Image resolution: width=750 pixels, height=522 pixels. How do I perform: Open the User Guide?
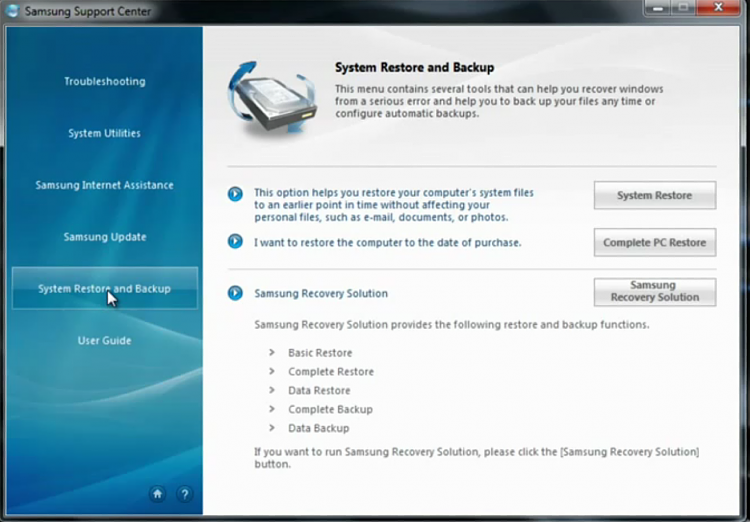click(105, 341)
